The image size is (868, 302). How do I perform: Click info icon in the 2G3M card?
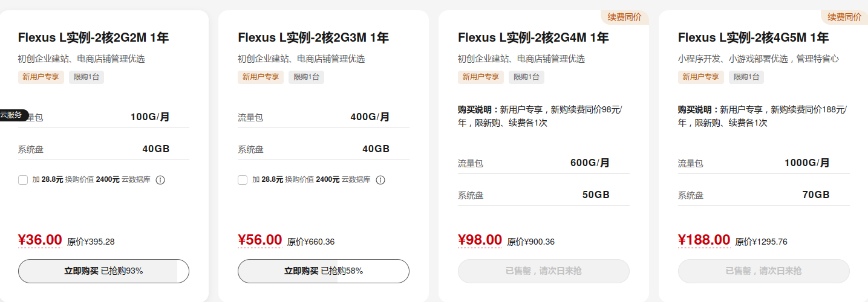pos(380,180)
